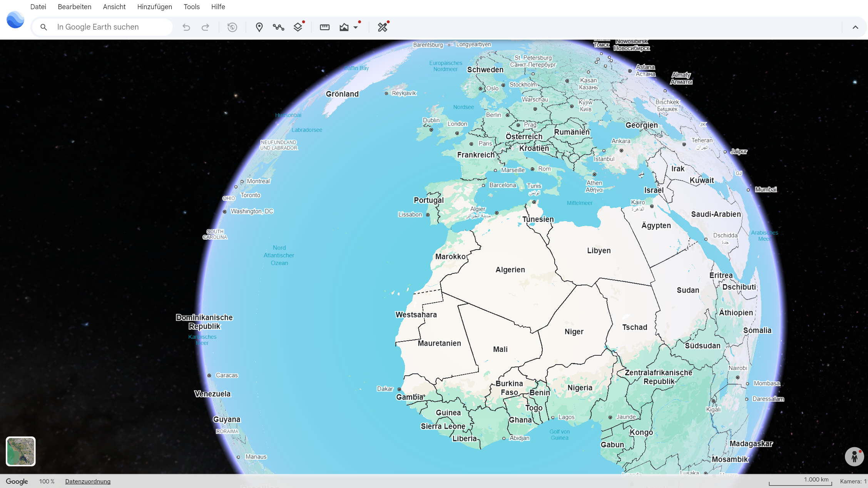This screenshot has width=868, height=488.
Task: Click the Nord Atlantischer Ozean label
Action: pos(279,255)
